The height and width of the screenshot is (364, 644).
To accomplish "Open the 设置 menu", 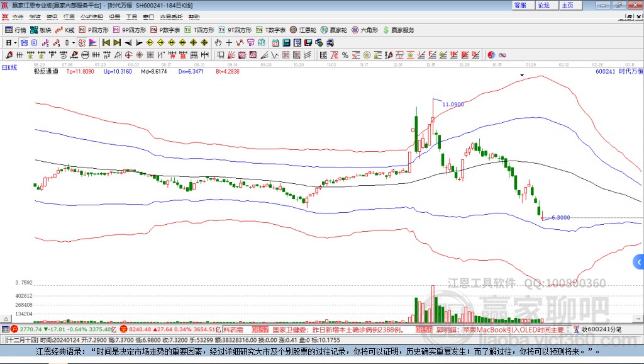I will pyautogui.click(x=114, y=17).
